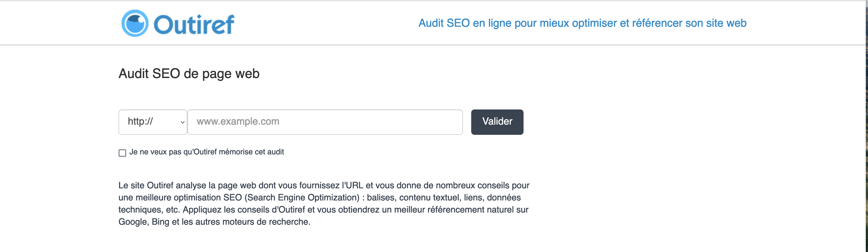Expand the http:// protocol dropdown
This screenshot has width=868, height=252.
(153, 122)
